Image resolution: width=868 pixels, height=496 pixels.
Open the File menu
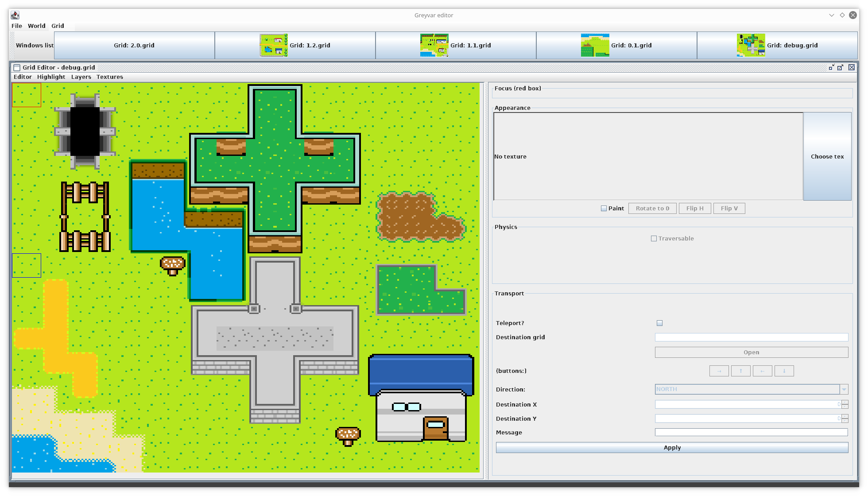pos(17,26)
